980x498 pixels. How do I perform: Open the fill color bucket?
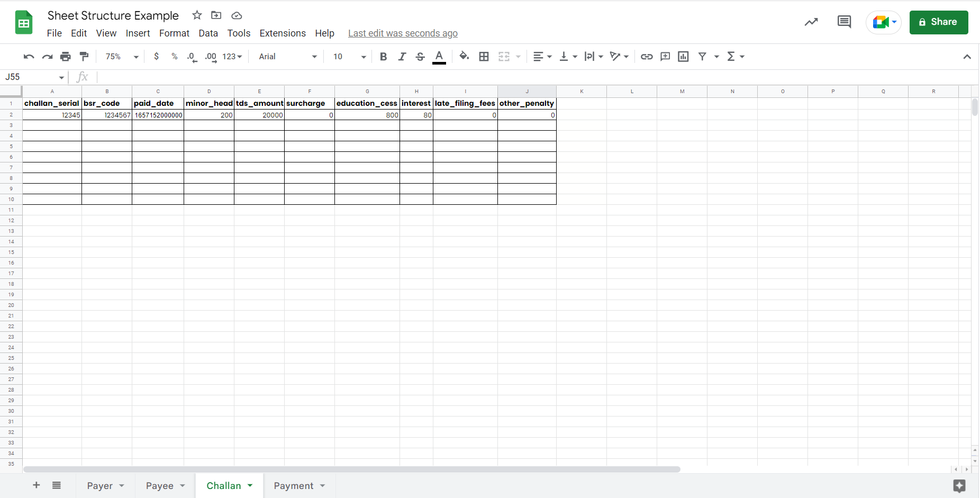[464, 56]
